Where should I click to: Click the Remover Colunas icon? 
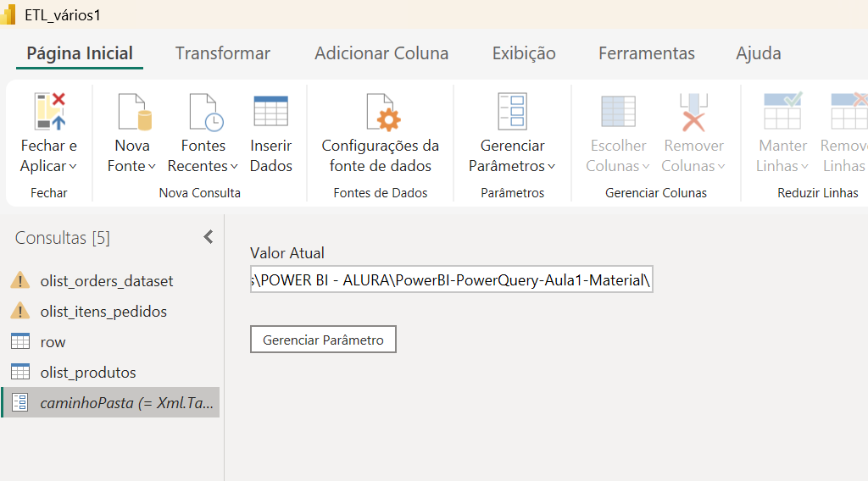pos(693,112)
